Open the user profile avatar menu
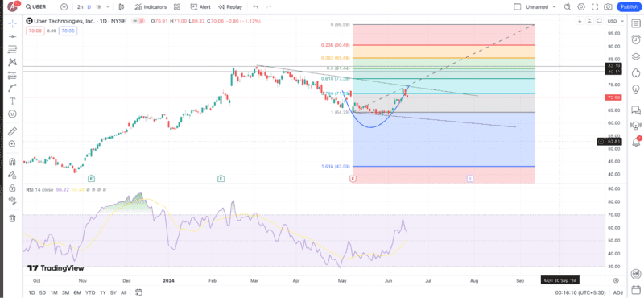The height and width of the screenshot is (298, 644). pyautogui.click(x=13, y=6)
